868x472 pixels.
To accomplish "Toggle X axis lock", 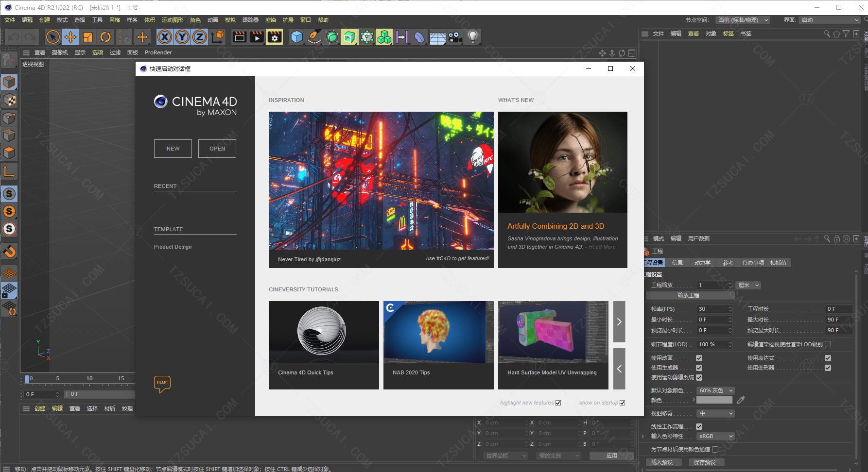I will point(165,37).
